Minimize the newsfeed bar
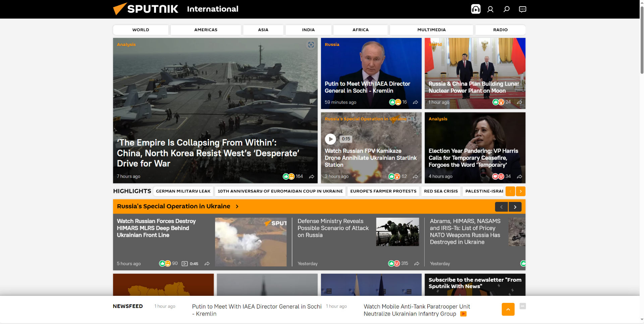This screenshot has height=324, width=644. tap(523, 306)
